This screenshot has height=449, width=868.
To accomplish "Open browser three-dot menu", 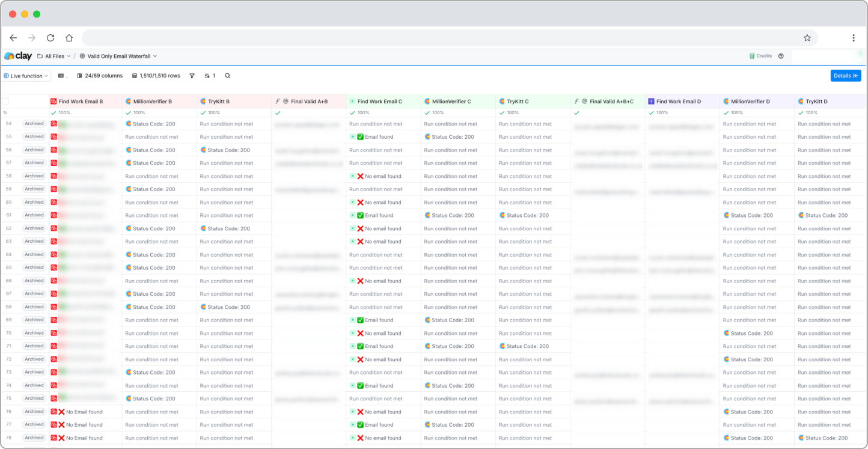I will 854,38.
